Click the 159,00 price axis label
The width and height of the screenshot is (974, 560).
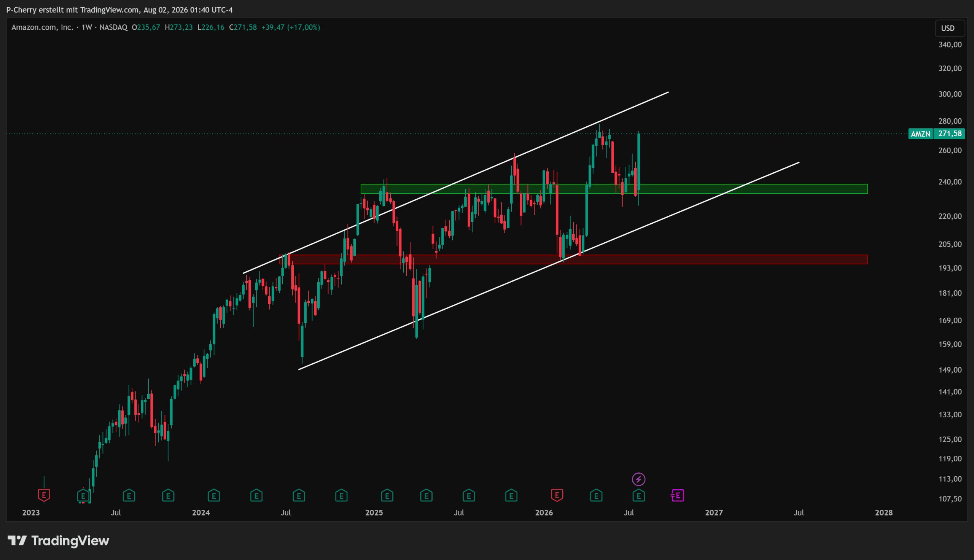pyautogui.click(x=950, y=344)
